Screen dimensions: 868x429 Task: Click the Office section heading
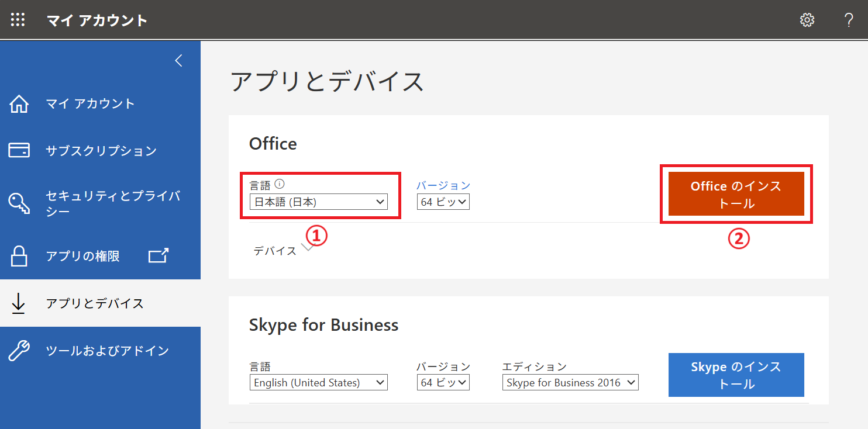point(273,144)
